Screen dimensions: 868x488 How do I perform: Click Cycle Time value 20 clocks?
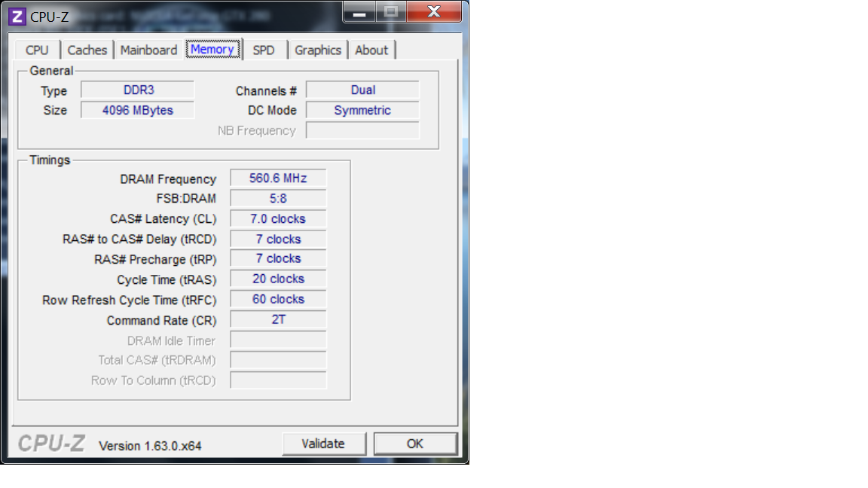[x=278, y=279]
